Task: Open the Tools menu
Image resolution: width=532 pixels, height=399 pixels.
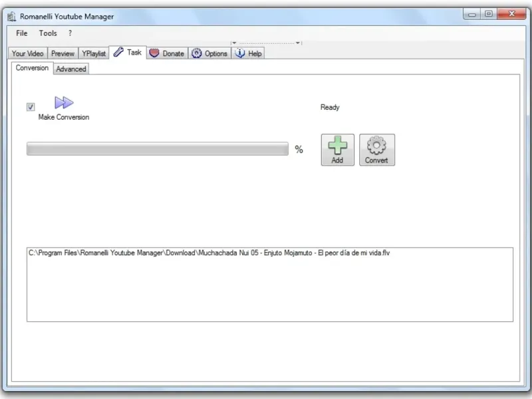Action: 48,33
